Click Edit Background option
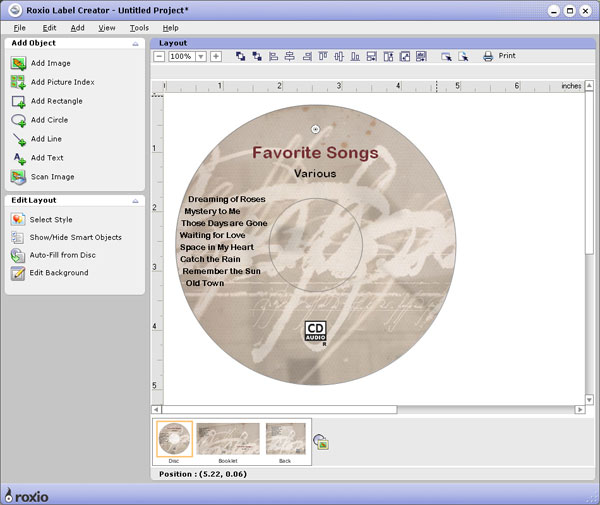This screenshot has width=600, height=505. [58, 273]
